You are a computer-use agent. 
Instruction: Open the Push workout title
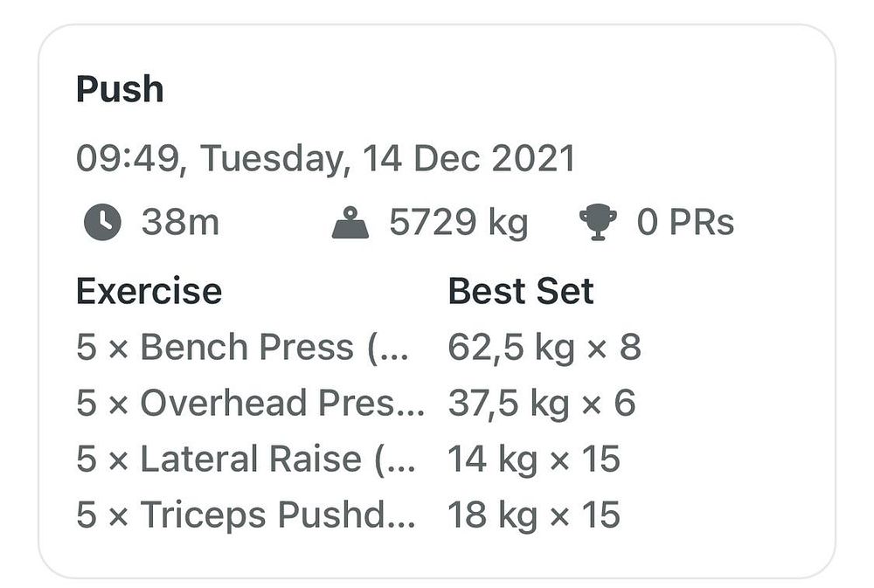[120, 89]
